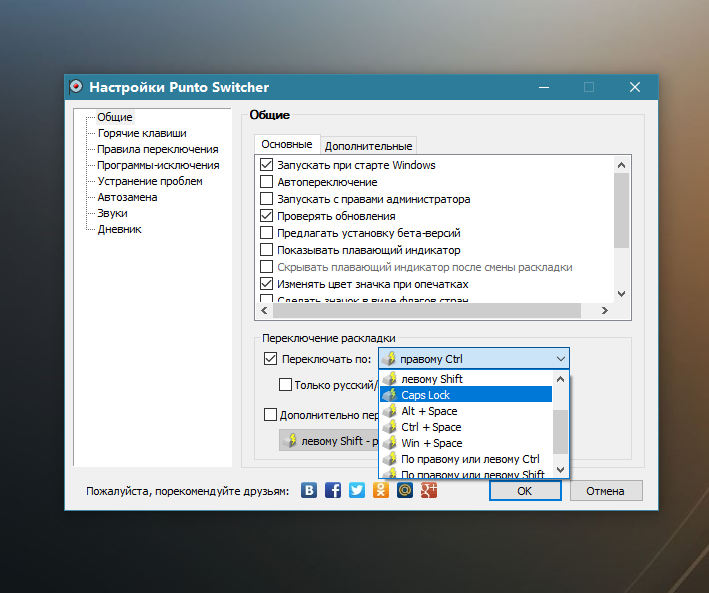Viewport: 709px width, 593px height.
Task: Check 'Только русский/' checkbox
Action: point(285,384)
